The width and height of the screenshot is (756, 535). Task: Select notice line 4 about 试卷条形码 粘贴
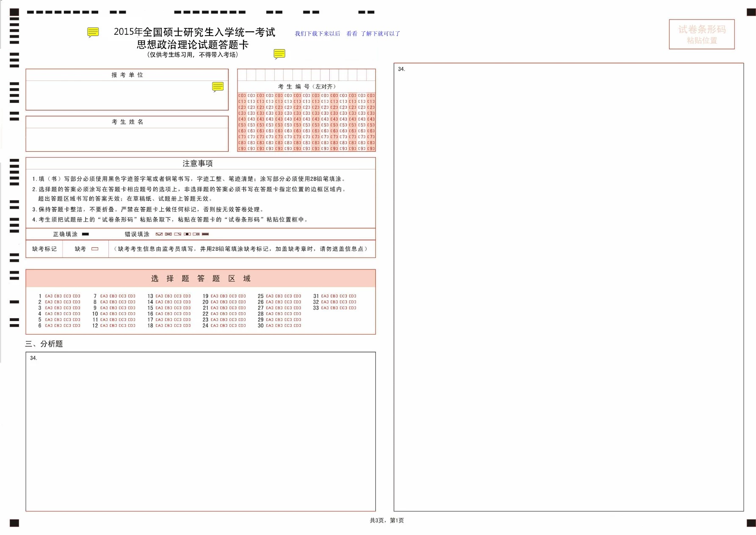click(x=171, y=219)
